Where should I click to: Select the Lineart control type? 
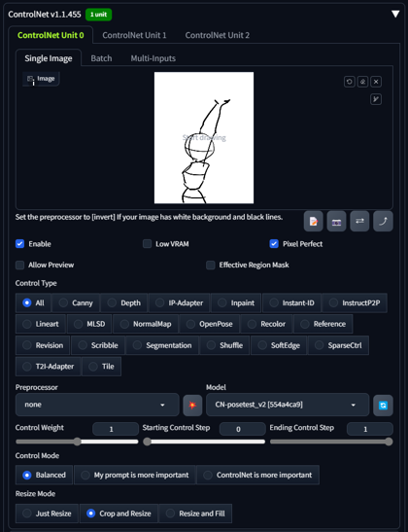click(41, 324)
